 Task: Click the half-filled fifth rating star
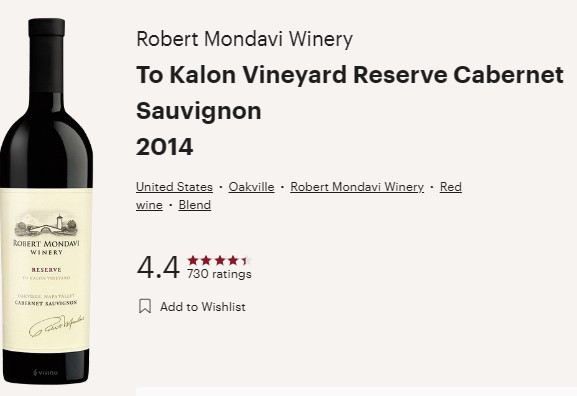[246, 261]
